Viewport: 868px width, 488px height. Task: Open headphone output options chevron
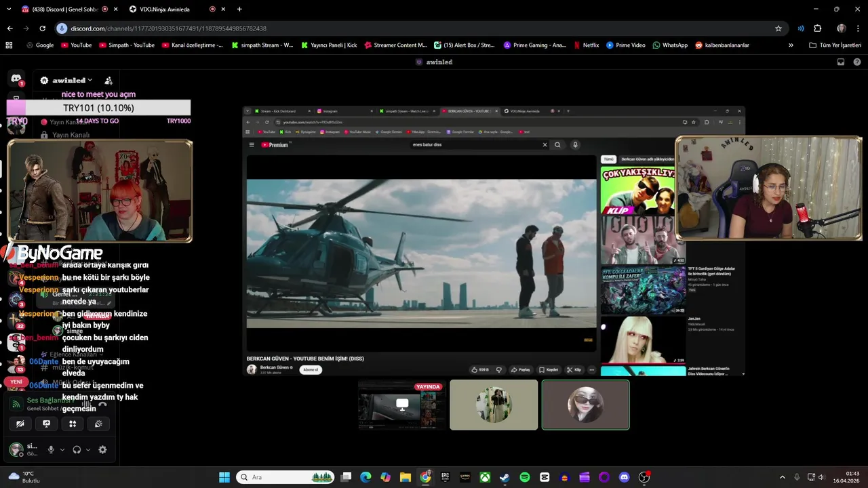coord(88,449)
